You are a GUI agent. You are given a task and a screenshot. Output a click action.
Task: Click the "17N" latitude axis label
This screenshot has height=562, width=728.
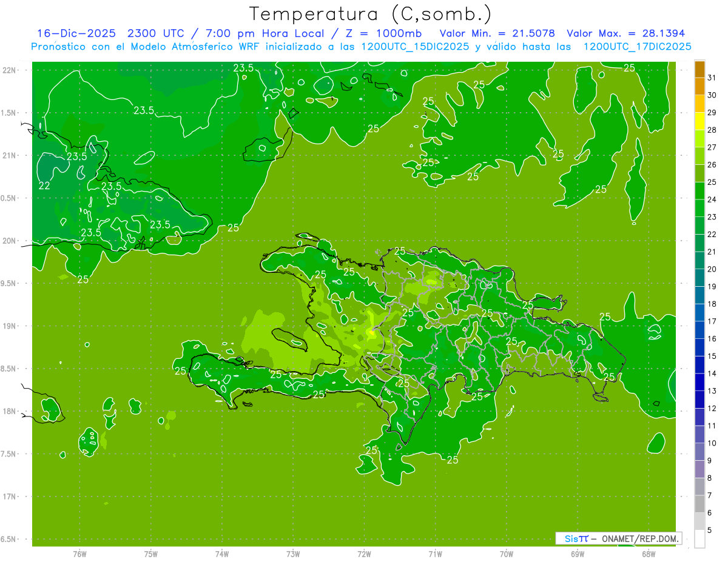(10, 497)
